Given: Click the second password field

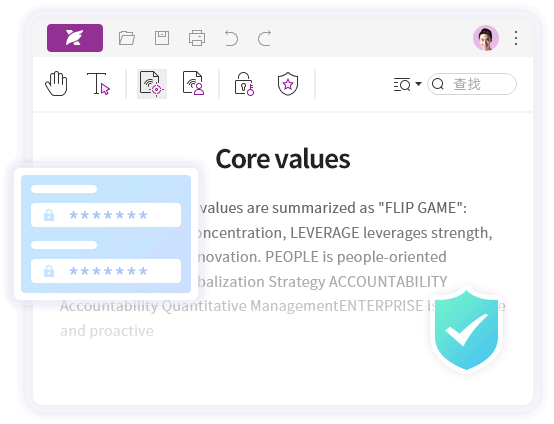Looking at the screenshot, I should [106, 271].
